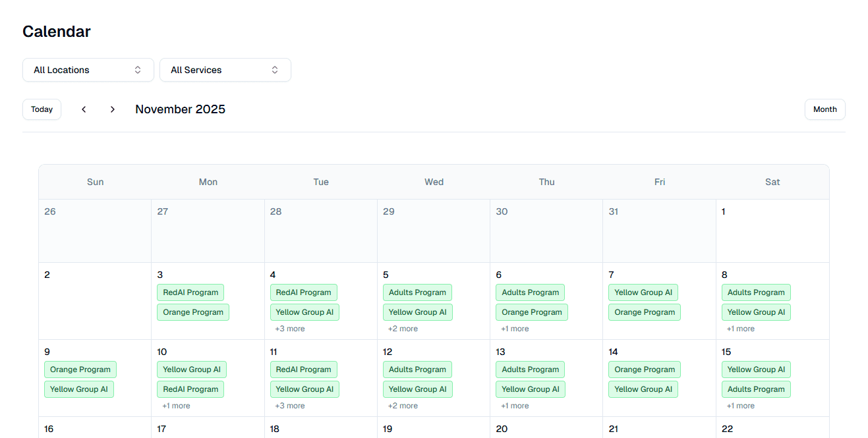Navigate to the next month using the right chevron
This screenshot has height=438, width=868.
[x=112, y=109]
